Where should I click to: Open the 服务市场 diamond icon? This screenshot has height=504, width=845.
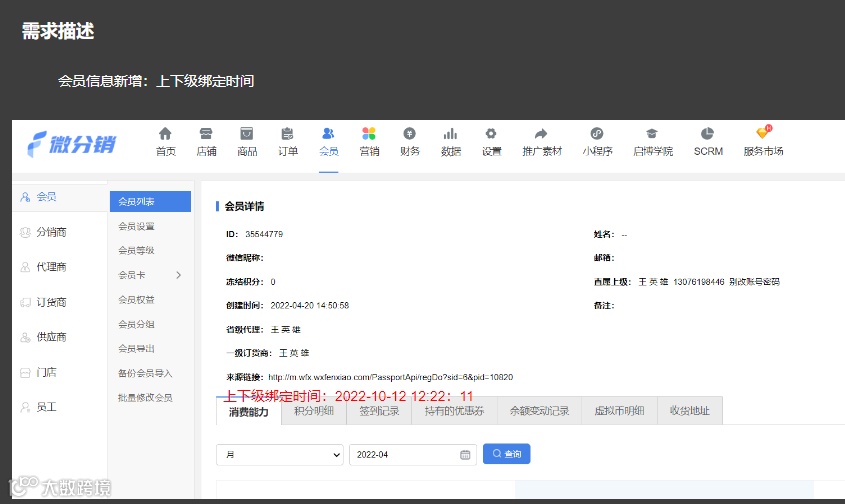pos(763,133)
